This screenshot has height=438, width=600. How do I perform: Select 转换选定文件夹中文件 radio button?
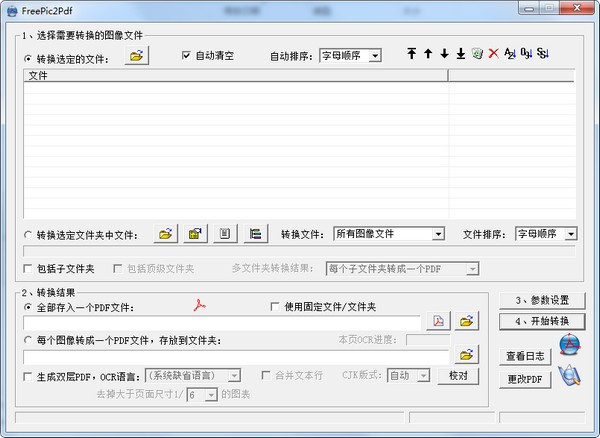[x=28, y=235]
